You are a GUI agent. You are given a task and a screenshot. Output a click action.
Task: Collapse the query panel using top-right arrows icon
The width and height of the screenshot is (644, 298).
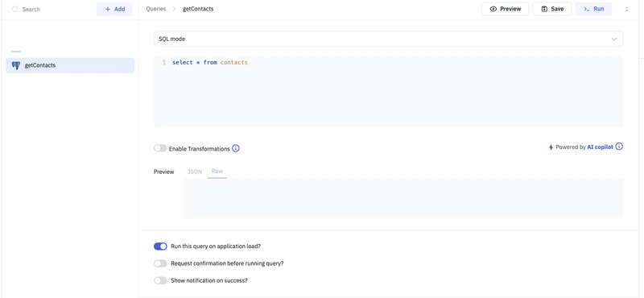click(x=626, y=9)
